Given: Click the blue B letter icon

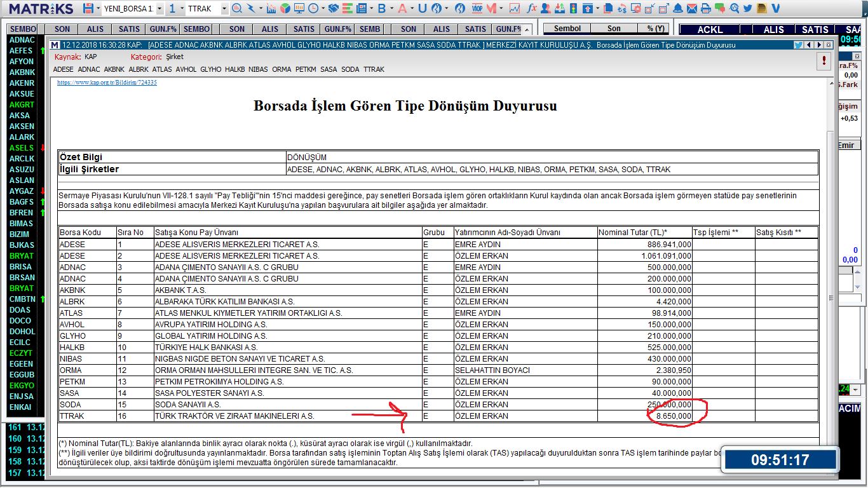Looking at the screenshot, I should click(382, 8).
